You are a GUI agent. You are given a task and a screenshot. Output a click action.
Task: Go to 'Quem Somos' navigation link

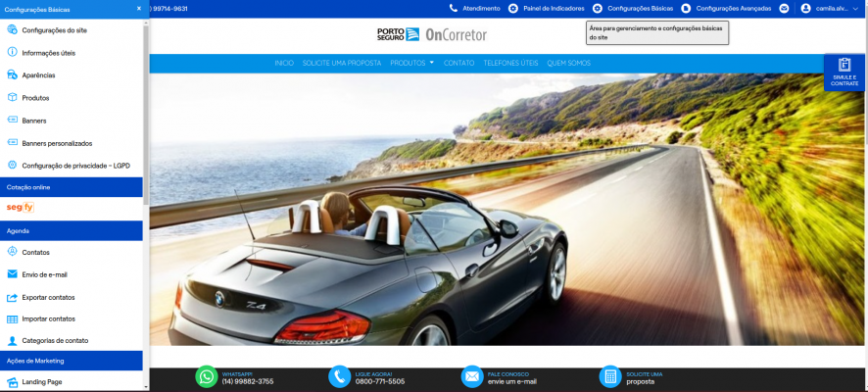pos(568,63)
